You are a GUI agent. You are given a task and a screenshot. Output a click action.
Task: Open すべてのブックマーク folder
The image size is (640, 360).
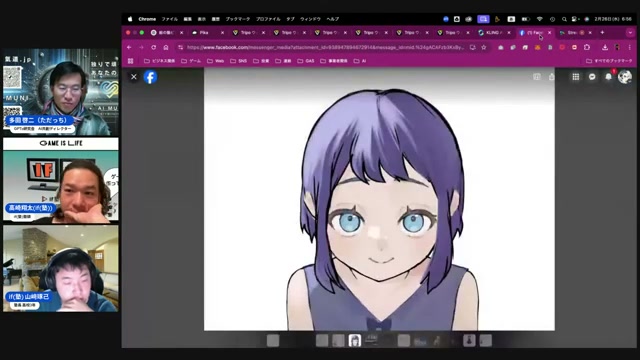coord(609,61)
